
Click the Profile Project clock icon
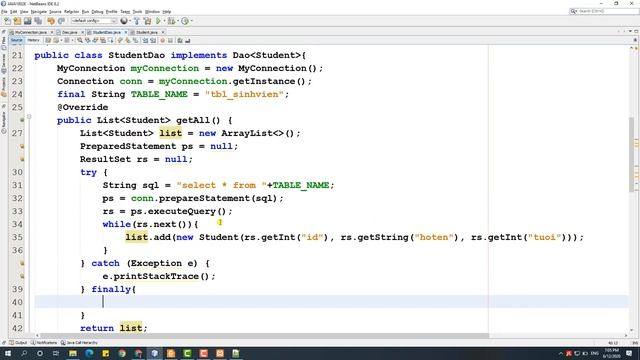(x=185, y=21)
